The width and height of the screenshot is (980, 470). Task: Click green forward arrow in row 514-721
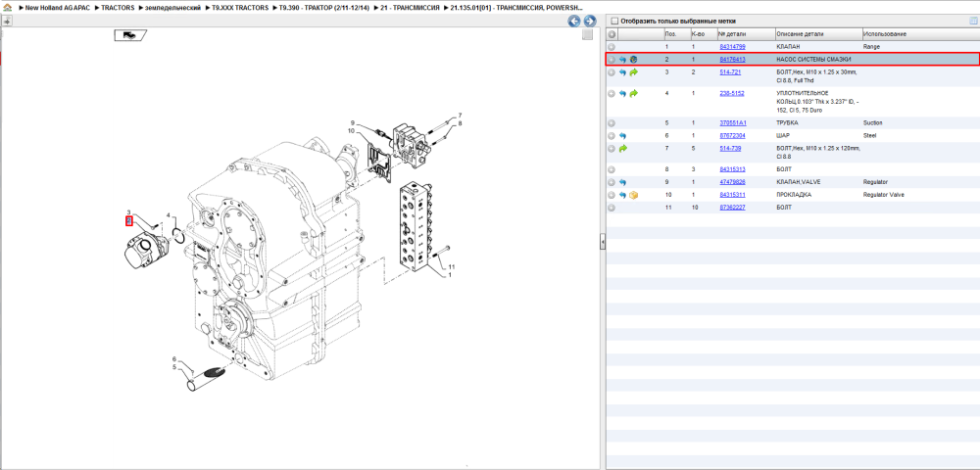coord(633,72)
